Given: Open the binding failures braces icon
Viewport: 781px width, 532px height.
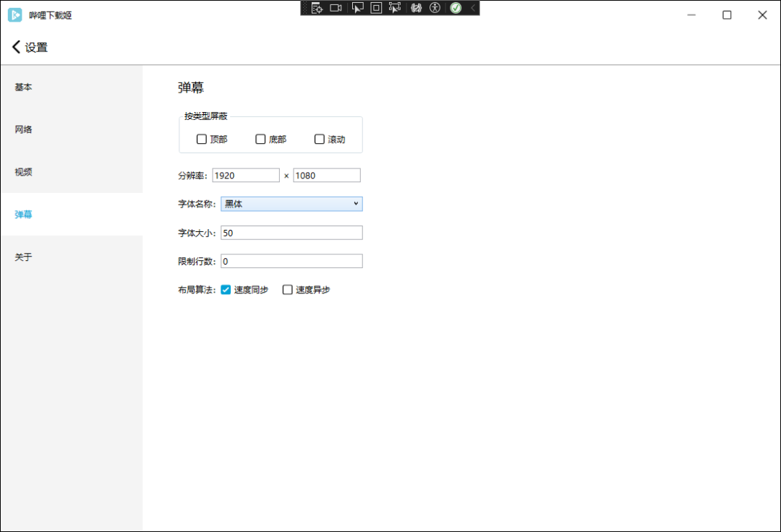Looking at the screenshot, I should (416, 8).
